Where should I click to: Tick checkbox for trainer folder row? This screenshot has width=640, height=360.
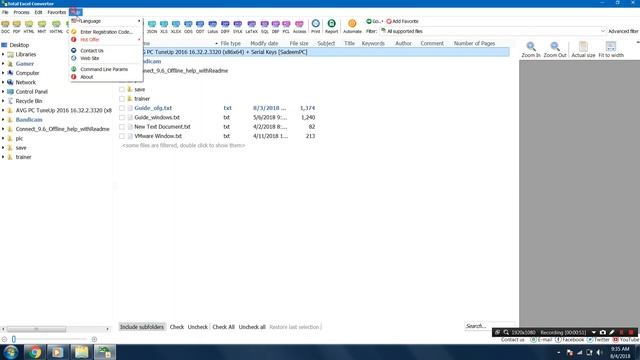(122, 99)
